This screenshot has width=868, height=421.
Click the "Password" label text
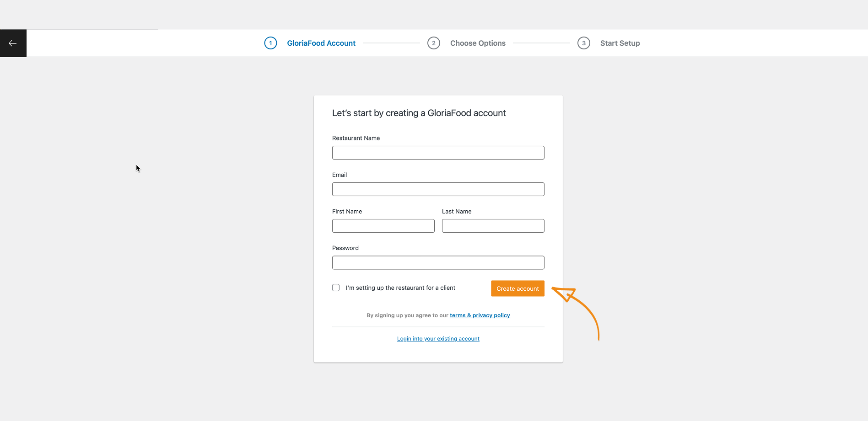click(345, 248)
